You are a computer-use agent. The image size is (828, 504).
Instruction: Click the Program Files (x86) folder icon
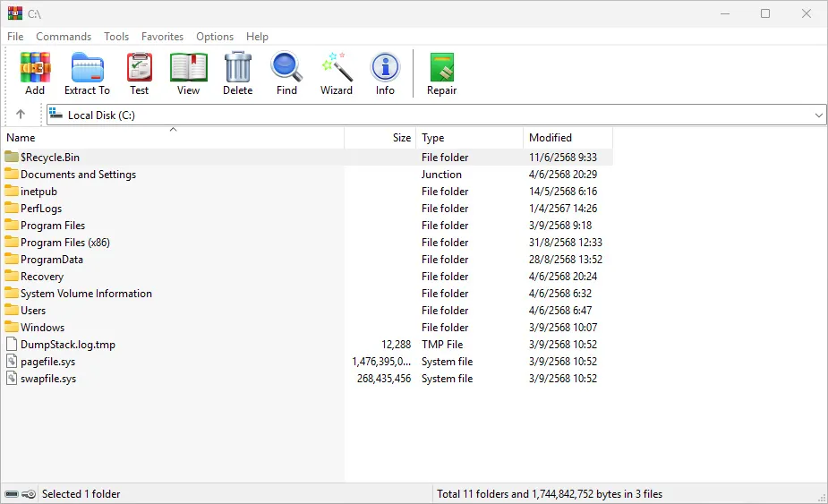click(x=12, y=242)
